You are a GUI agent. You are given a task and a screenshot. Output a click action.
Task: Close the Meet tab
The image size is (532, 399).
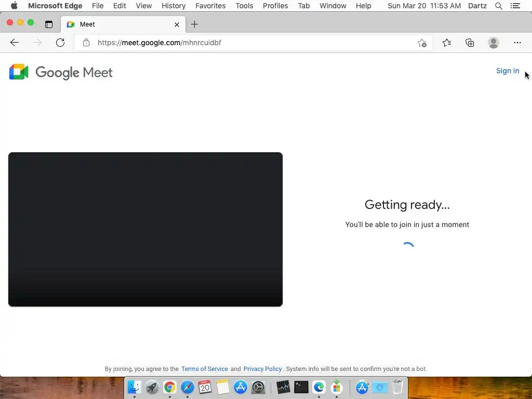177,24
